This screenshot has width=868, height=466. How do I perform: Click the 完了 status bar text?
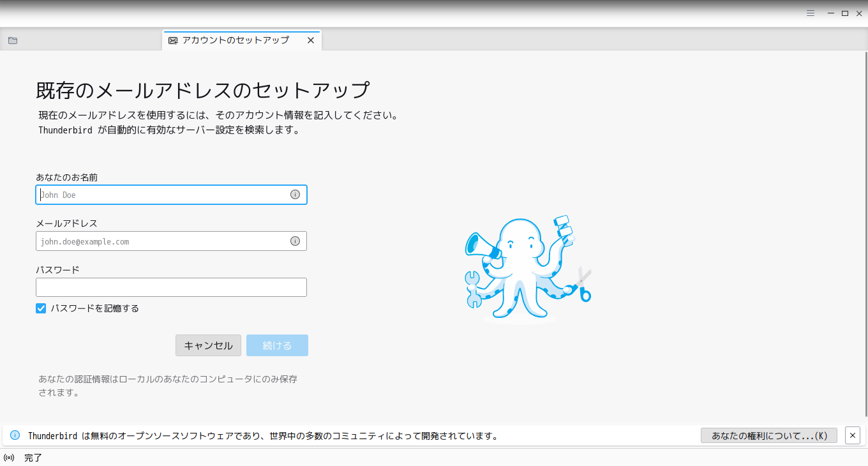[33, 458]
